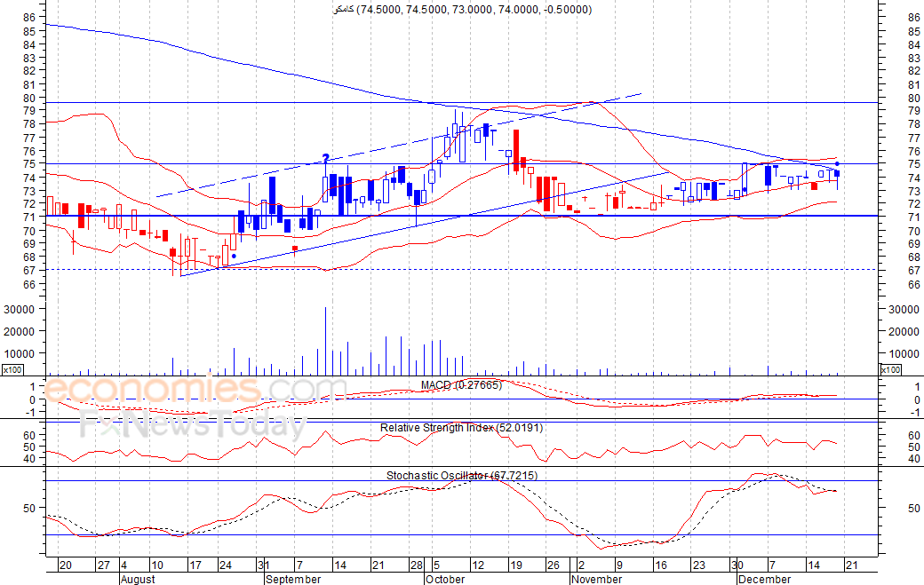Click the November month label on the time axis
The image size is (924, 585).
pos(596,579)
